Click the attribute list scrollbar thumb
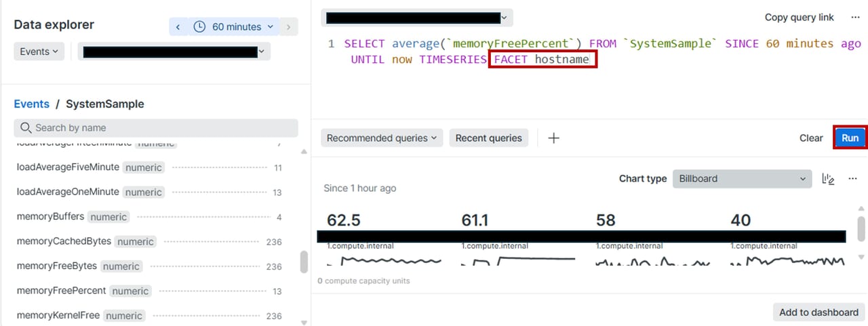Image resolution: width=868 pixels, height=326 pixels. pyautogui.click(x=304, y=261)
